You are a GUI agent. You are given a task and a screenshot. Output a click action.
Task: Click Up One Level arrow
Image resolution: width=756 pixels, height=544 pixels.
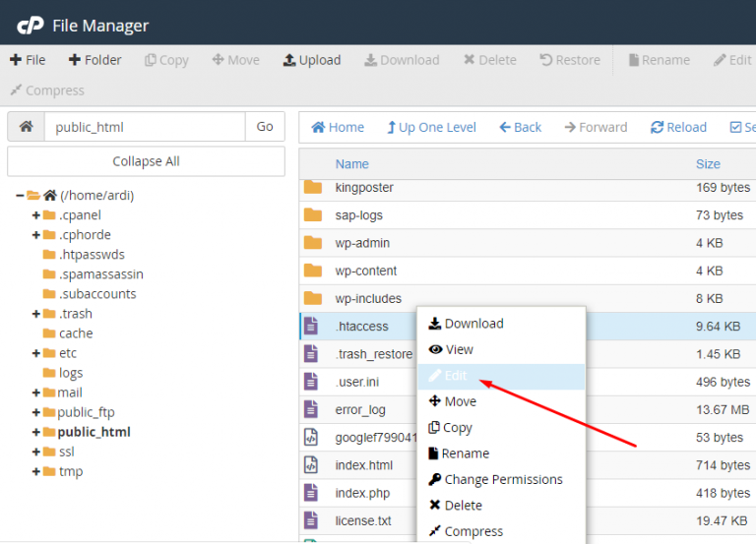pyautogui.click(x=393, y=127)
